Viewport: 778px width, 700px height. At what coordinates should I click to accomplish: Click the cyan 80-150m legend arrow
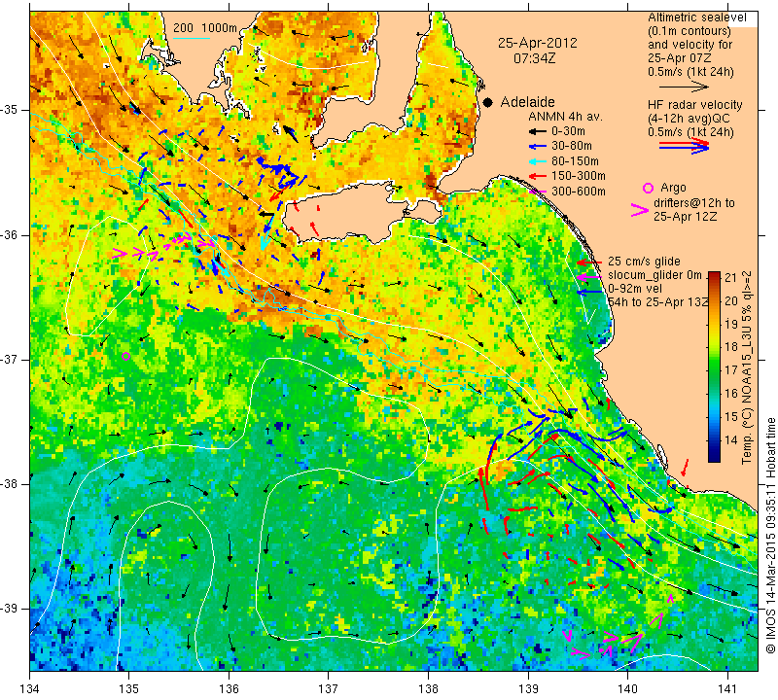click(537, 161)
